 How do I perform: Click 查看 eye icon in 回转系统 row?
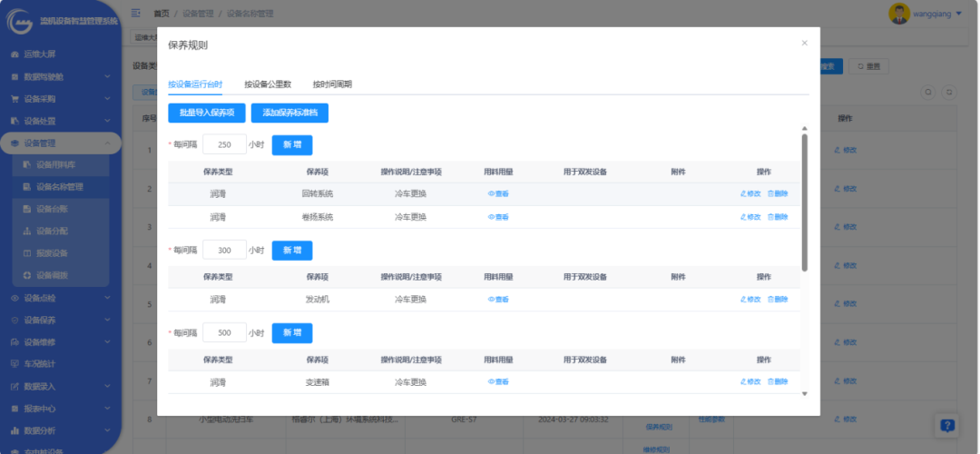498,193
